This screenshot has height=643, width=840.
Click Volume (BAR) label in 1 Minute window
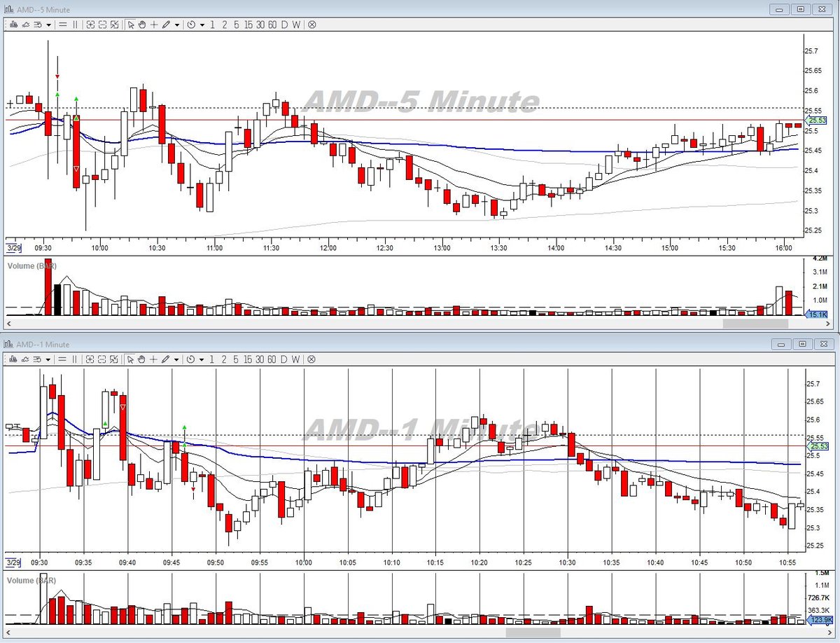[x=31, y=581]
